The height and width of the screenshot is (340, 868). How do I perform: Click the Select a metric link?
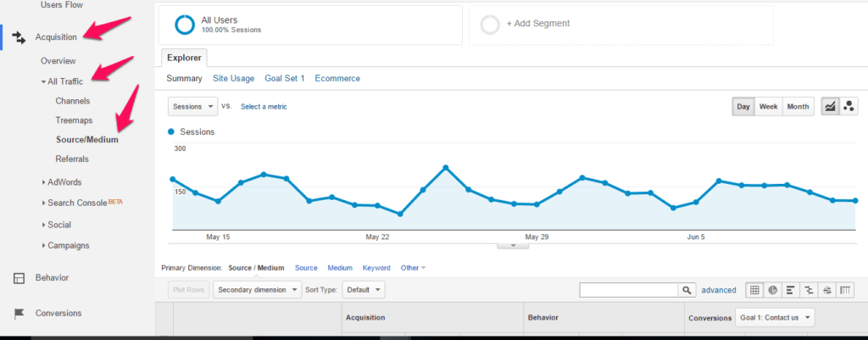click(x=264, y=107)
